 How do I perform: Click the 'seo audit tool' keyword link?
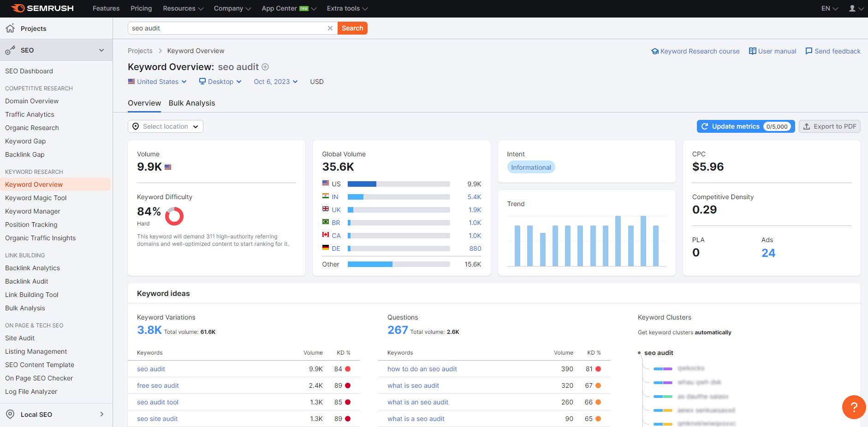pyautogui.click(x=158, y=402)
